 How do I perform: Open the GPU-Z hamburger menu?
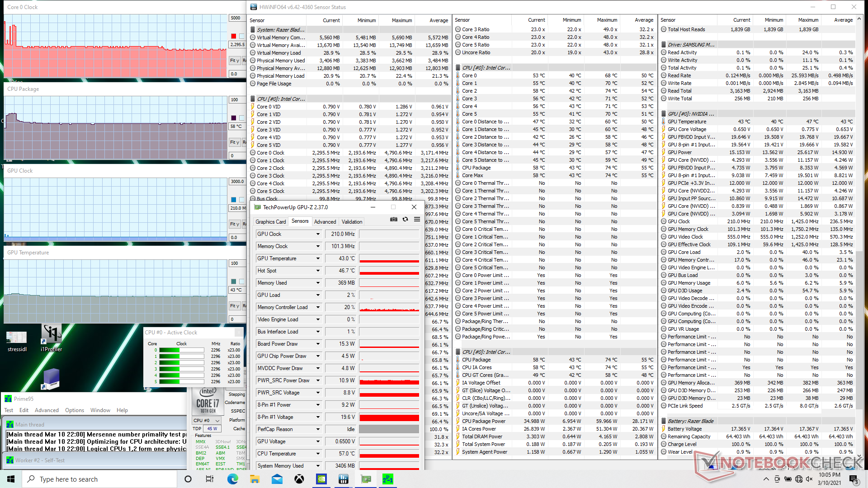[x=417, y=219]
